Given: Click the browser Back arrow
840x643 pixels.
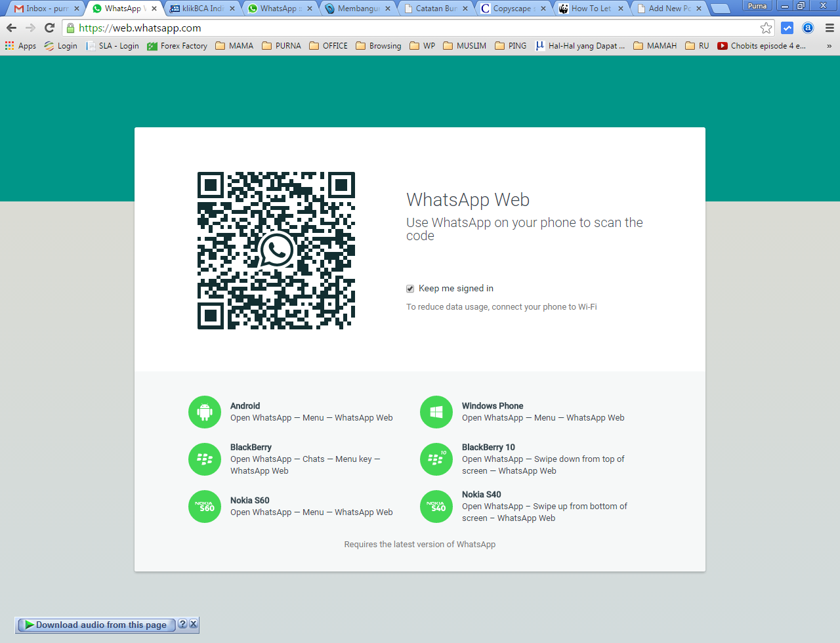Looking at the screenshot, I should pyautogui.click(x=11, y=28).
